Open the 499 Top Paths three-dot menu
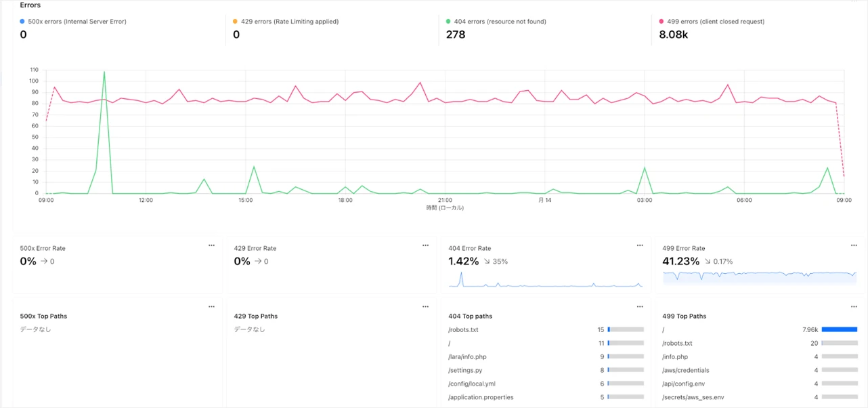 [x=854, y=307]
